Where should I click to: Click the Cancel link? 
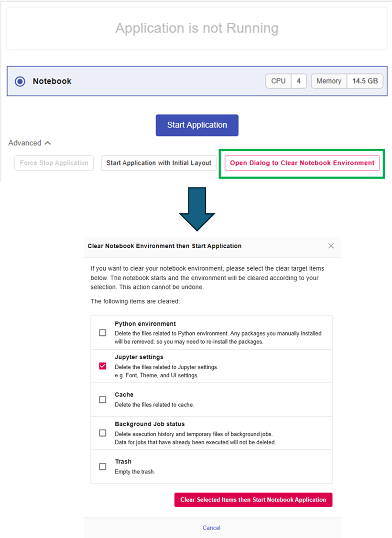click(211, 528)
